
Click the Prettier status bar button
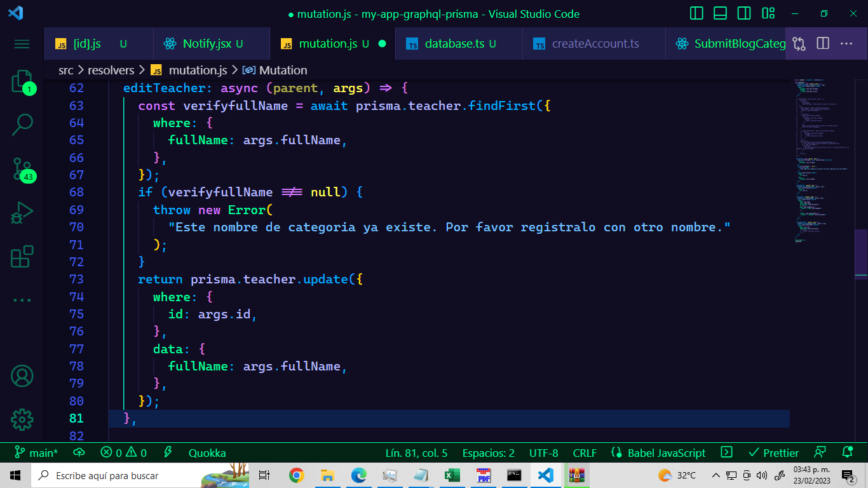tap(773, 453)
